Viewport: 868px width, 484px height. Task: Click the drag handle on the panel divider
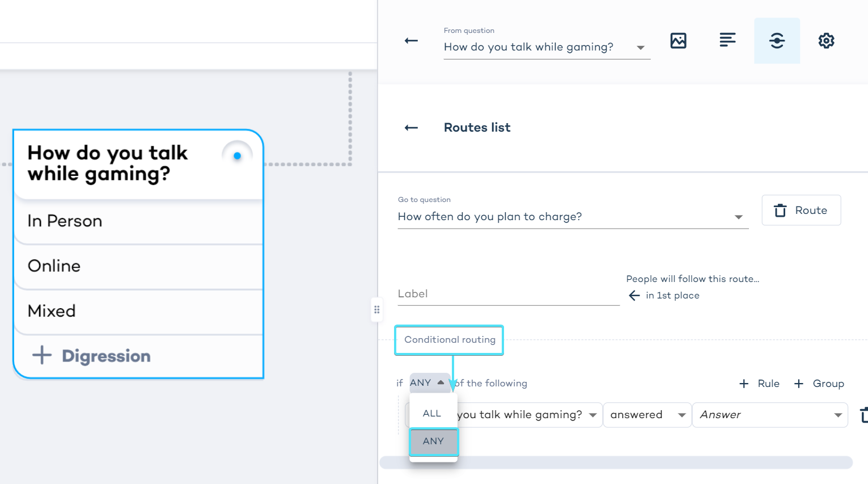click(376, 310)
